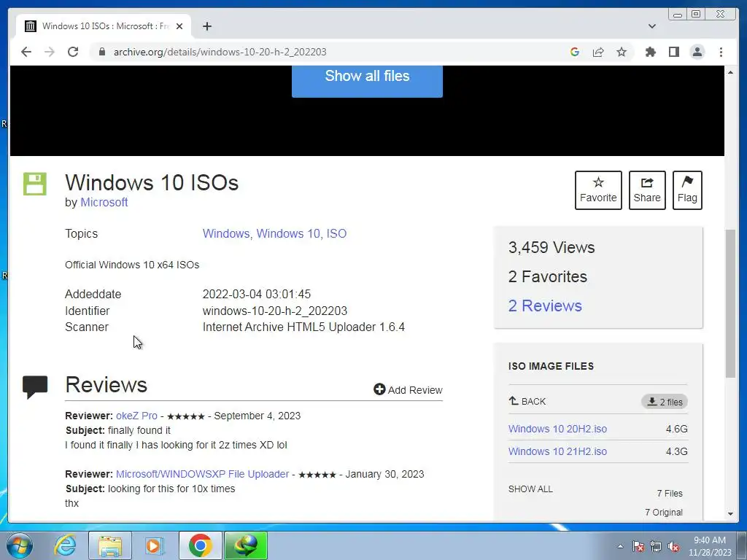Click the Flag button
Image resolution: width=747 pixels, height=560 pixels.
(x=687, y=190)
